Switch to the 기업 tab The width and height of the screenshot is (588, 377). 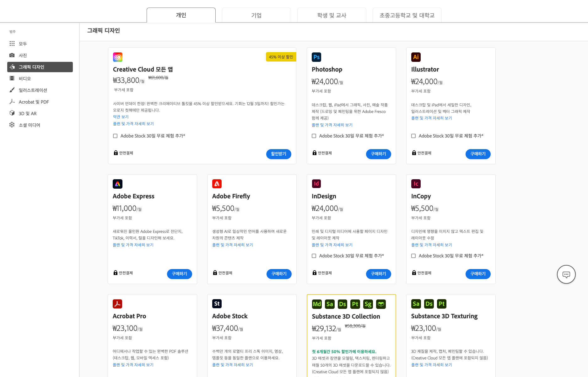pos(256,15)
